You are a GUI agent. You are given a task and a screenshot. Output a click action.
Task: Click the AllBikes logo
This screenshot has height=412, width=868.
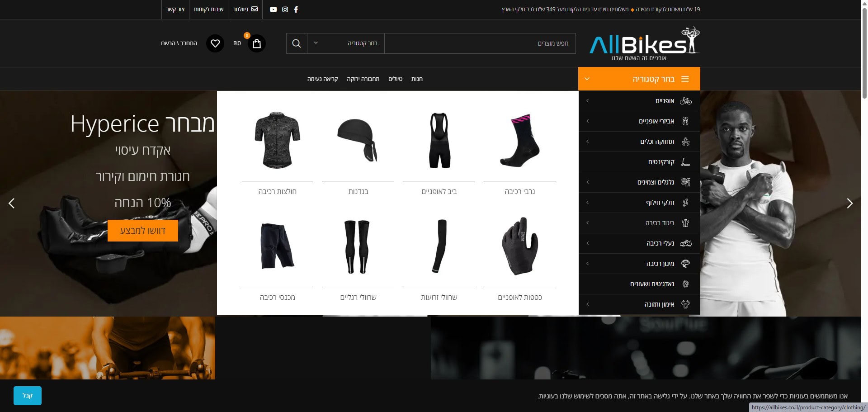pos(644,43)
